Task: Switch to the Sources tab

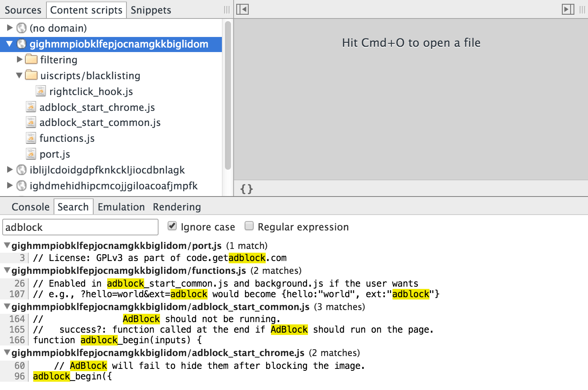Action: tap(23, 10)
